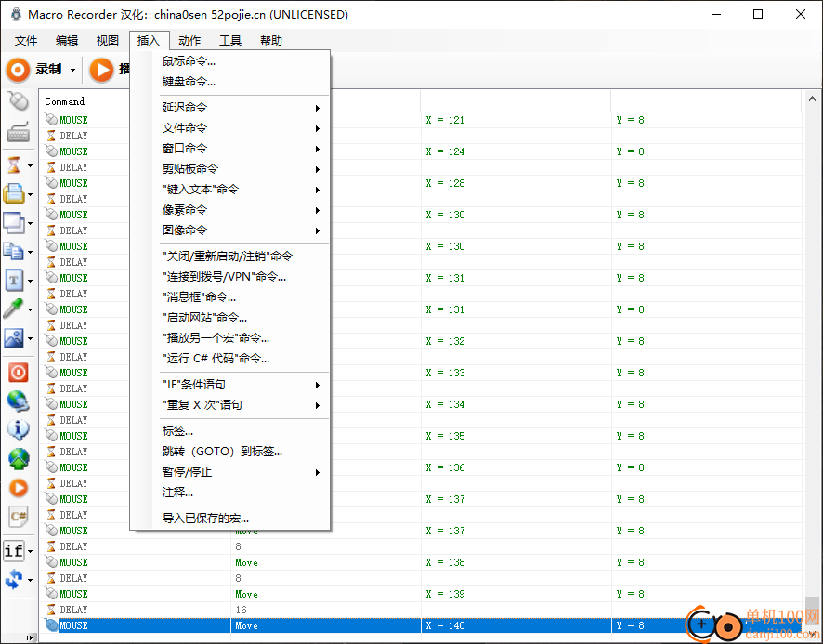Screen dimensions: 823x644
Task: Click the file command sidebar icon
Action: (14, 193)
